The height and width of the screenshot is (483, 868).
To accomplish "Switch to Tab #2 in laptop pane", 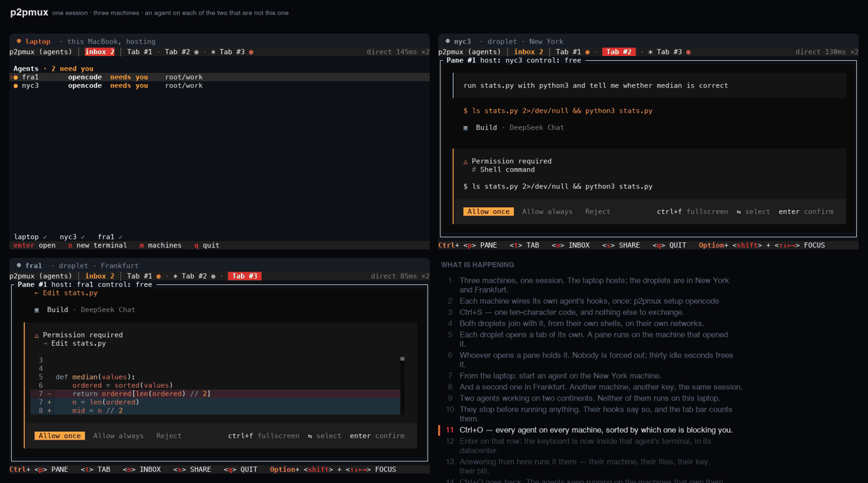I will tap(177, 52).
